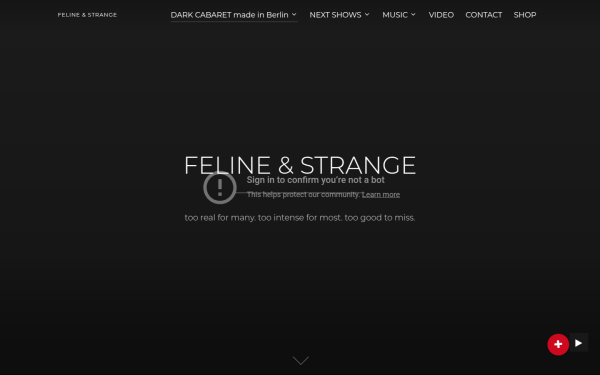This screenshot has height=375, width=600.
Task: Expand the NEXT SHOWS dropdown arrow
Action: (367, 15)
